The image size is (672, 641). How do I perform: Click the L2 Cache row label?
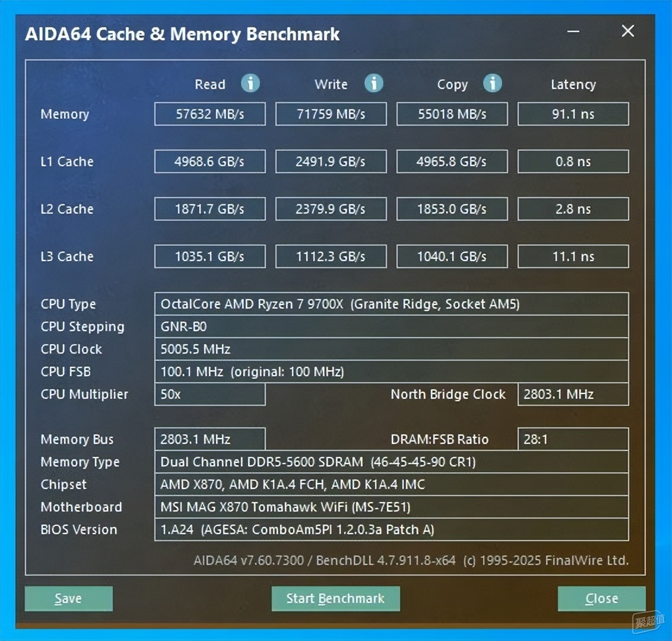pyautogui.click(x=67, y=209)
